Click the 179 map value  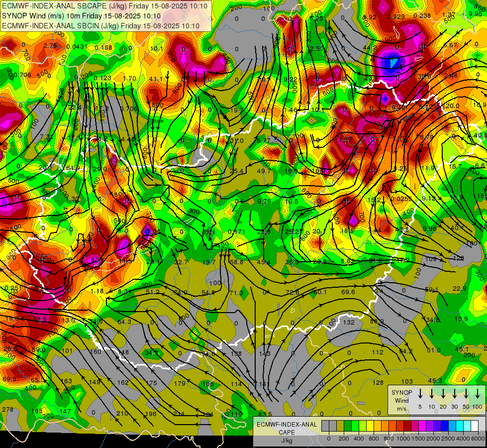click(x=180, y=384)
